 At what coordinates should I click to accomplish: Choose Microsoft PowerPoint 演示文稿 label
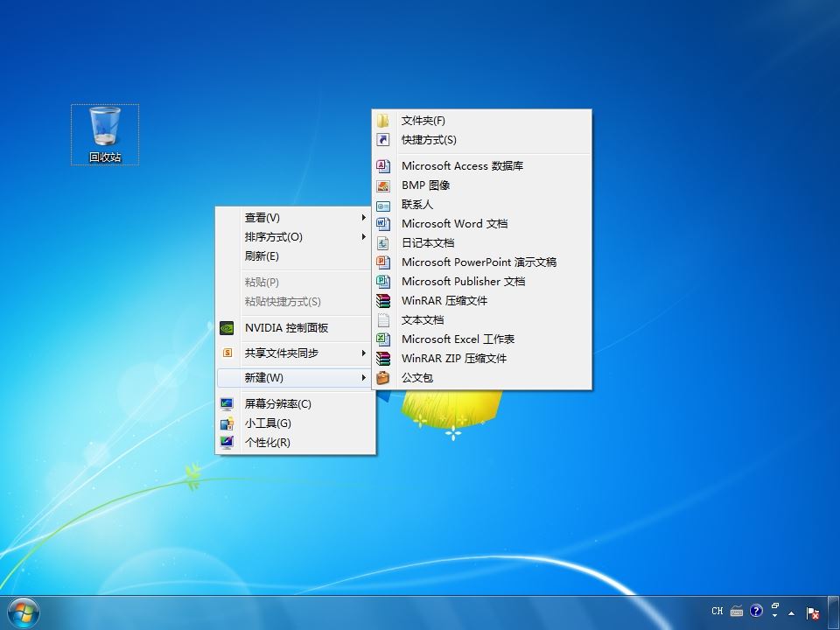coord(479,262)
